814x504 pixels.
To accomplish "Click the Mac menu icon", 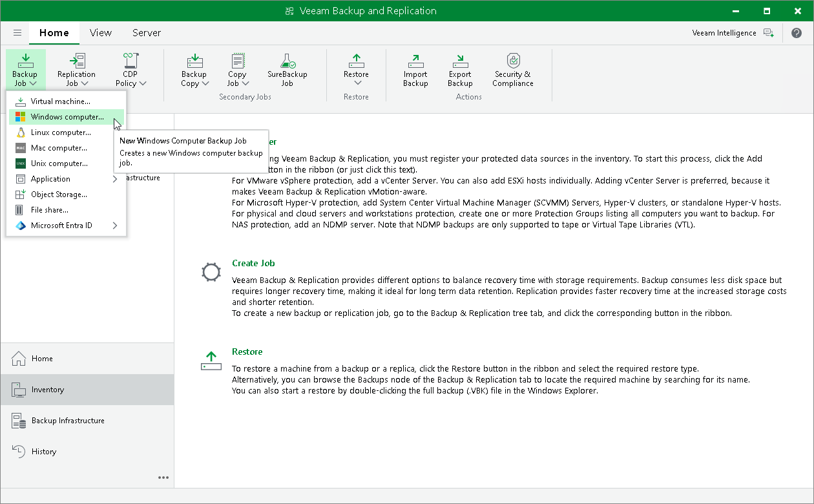I will point(21,148).
